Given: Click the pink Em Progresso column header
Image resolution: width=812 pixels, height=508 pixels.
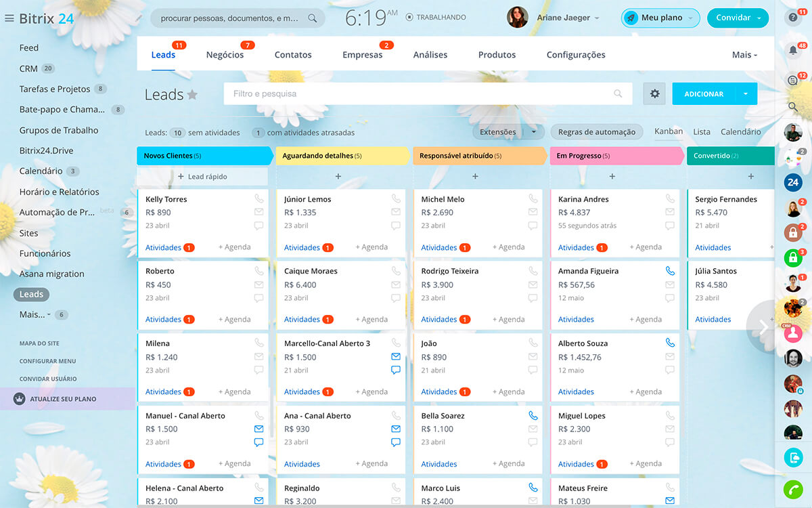Looking at the screenshot, I should (614, 156).
